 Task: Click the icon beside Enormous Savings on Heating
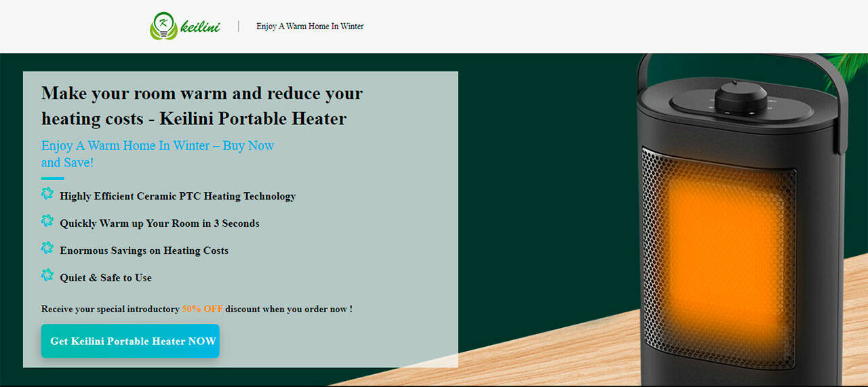point(47,248)
